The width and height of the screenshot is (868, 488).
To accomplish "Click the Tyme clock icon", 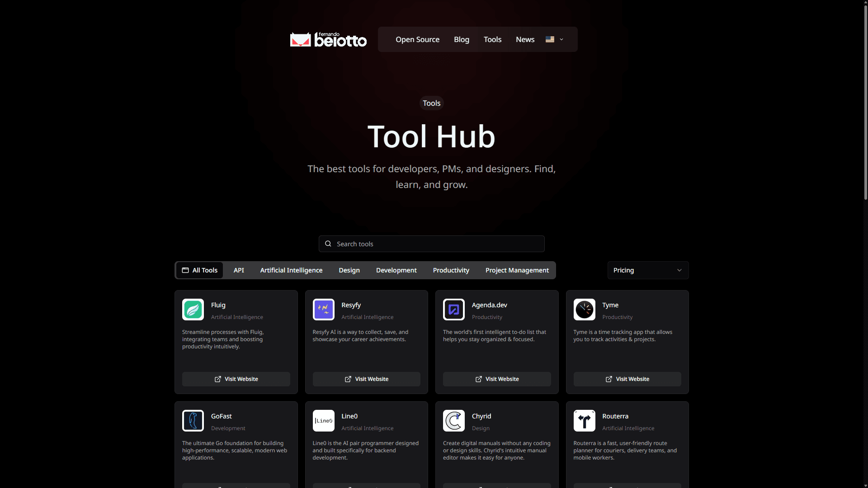I will 585,310.
